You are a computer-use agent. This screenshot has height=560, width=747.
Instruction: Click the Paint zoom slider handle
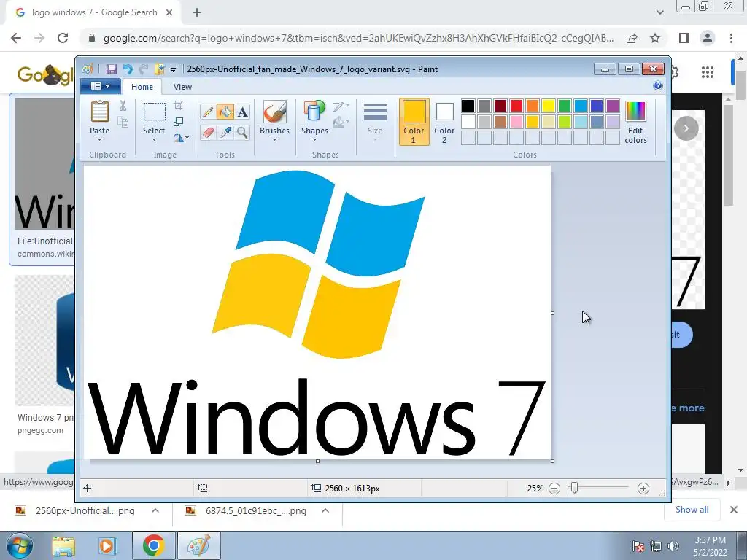(x=575, y=488)
